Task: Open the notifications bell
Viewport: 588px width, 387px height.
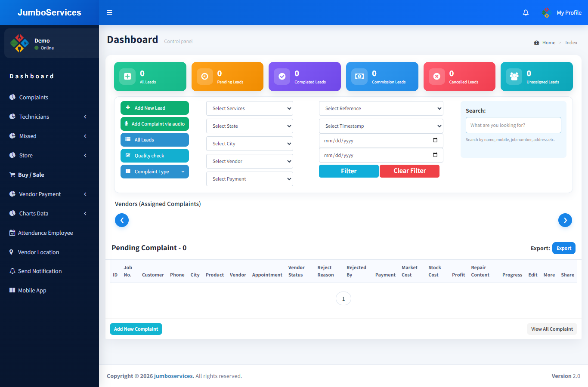Action: point(526,12)
